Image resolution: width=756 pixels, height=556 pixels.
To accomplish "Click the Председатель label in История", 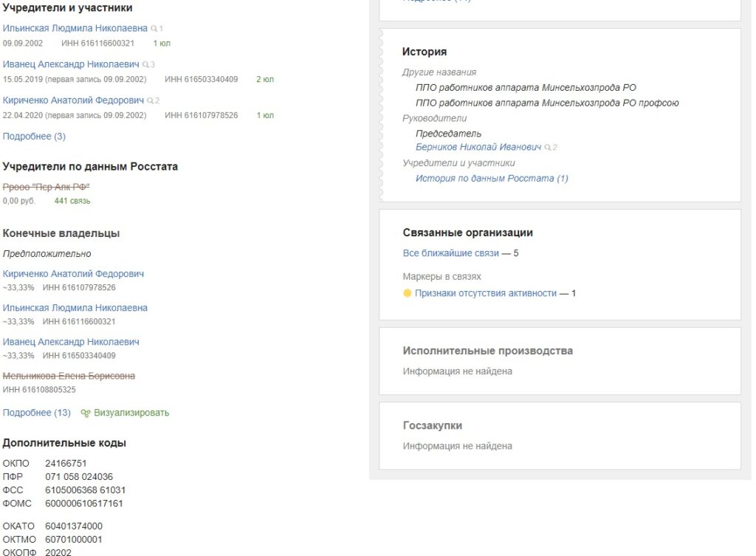I will [x=448, y=134].
